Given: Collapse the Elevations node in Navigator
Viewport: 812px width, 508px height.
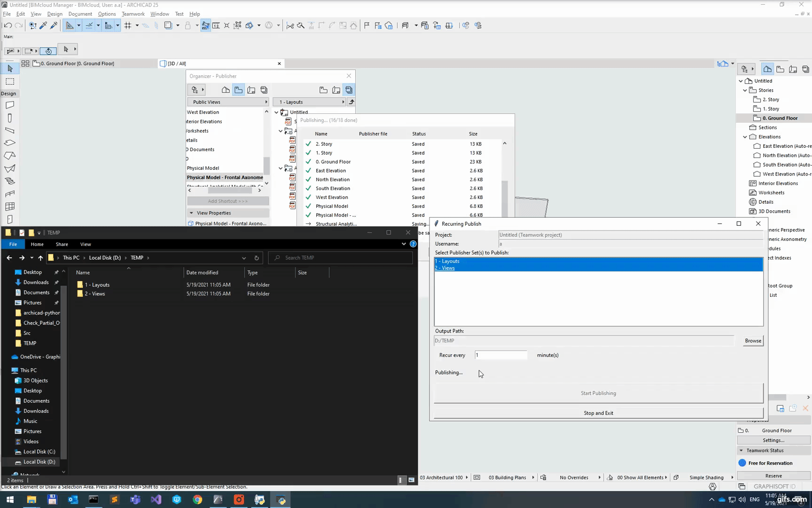Looking at the screenshot, I should point(745,137).
